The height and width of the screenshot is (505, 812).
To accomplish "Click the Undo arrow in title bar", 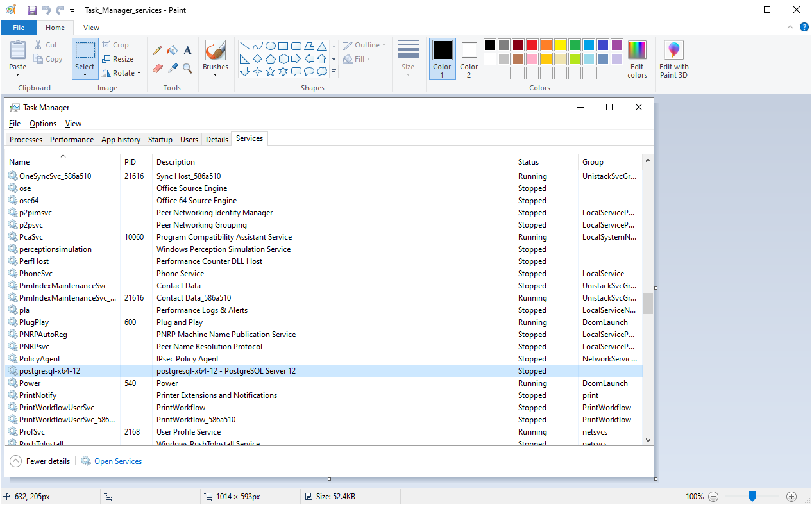I will pyautogui.click(x=46, y=10).
